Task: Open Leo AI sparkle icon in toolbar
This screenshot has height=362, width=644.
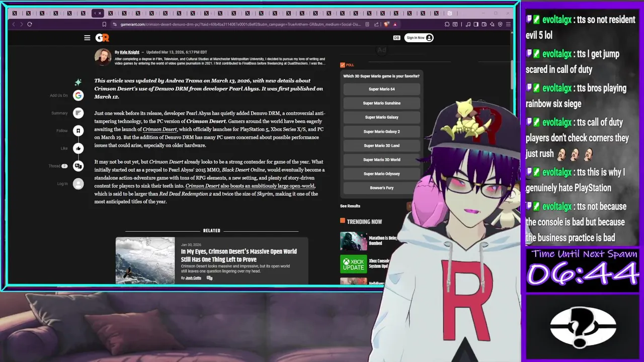Action: (492, 24)
